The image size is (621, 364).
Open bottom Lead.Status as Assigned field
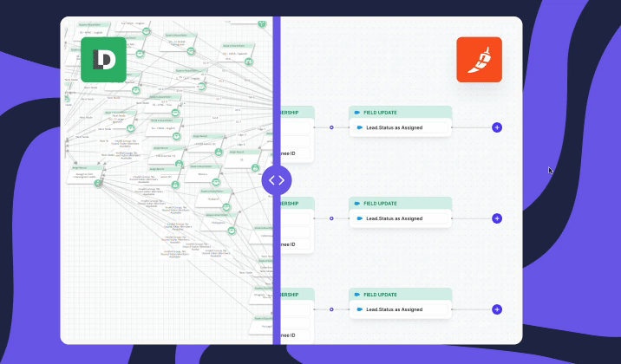click(x=401, y=309)
